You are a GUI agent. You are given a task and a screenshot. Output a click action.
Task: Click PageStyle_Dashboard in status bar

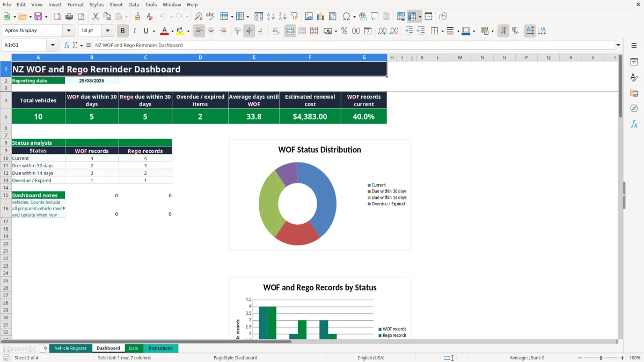235,358
